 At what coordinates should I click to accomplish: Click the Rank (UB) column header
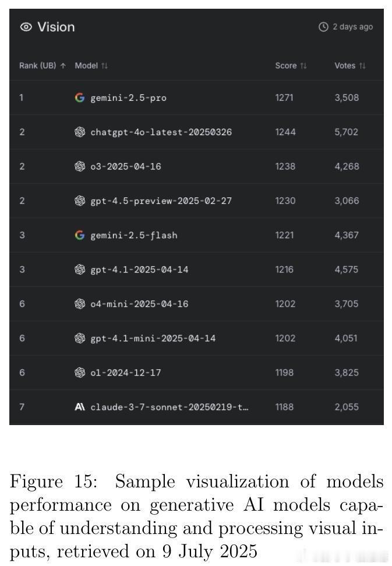pos(37,66)
